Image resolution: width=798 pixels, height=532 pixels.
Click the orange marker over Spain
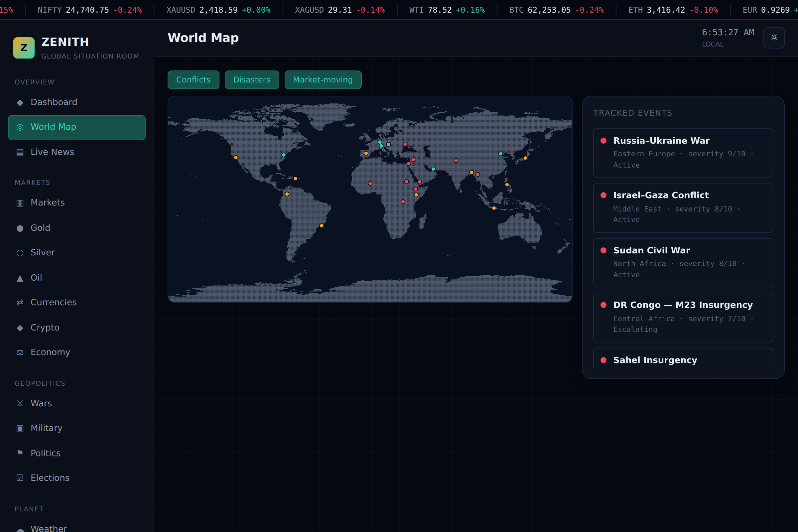coord(366,153)
